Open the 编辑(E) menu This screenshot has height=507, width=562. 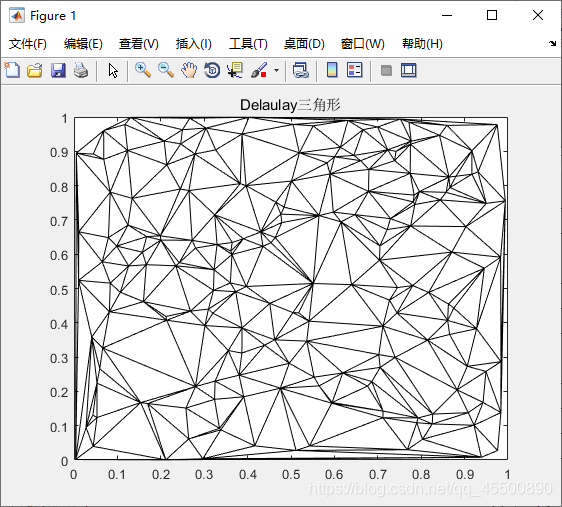coord(83,44)
